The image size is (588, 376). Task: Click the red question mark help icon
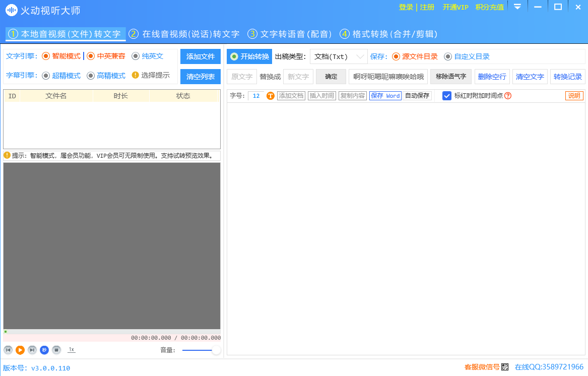click(508, 96)
